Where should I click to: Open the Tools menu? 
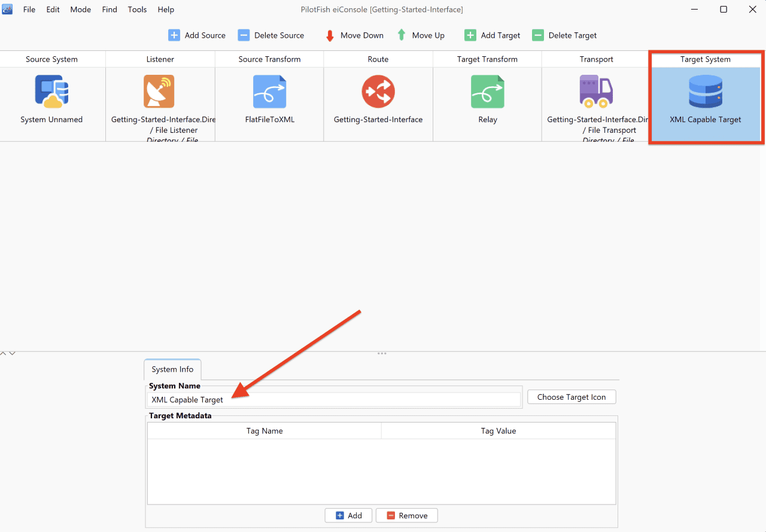click(x=138, y=10)
